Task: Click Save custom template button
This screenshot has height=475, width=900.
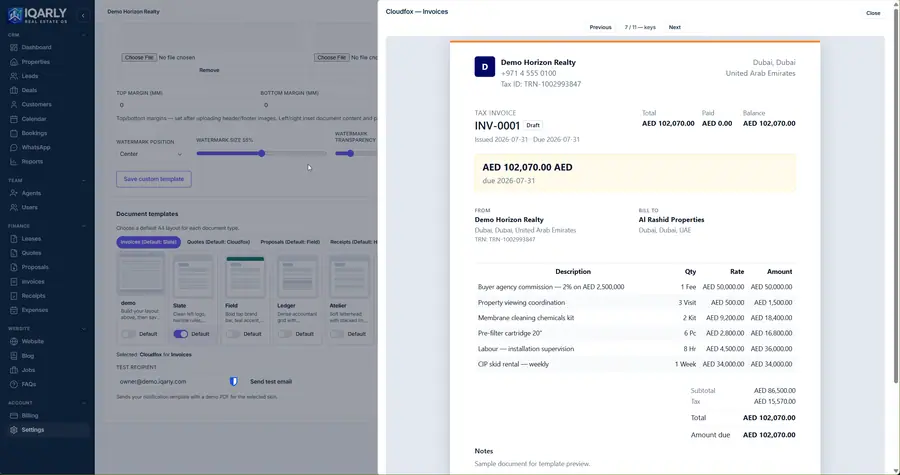Action: point(154,179)
